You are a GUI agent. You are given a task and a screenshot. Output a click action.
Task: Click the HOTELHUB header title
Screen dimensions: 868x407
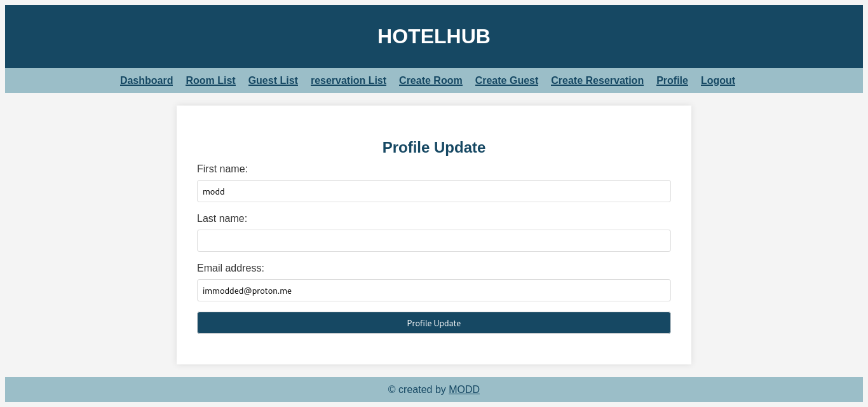coord(434,36)
